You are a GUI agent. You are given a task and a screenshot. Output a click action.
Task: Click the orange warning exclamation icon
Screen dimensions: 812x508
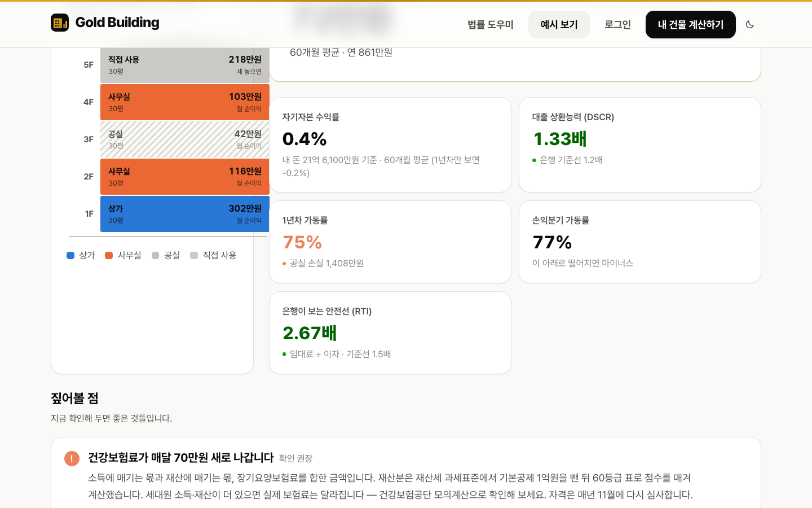[x=72, y=458]
